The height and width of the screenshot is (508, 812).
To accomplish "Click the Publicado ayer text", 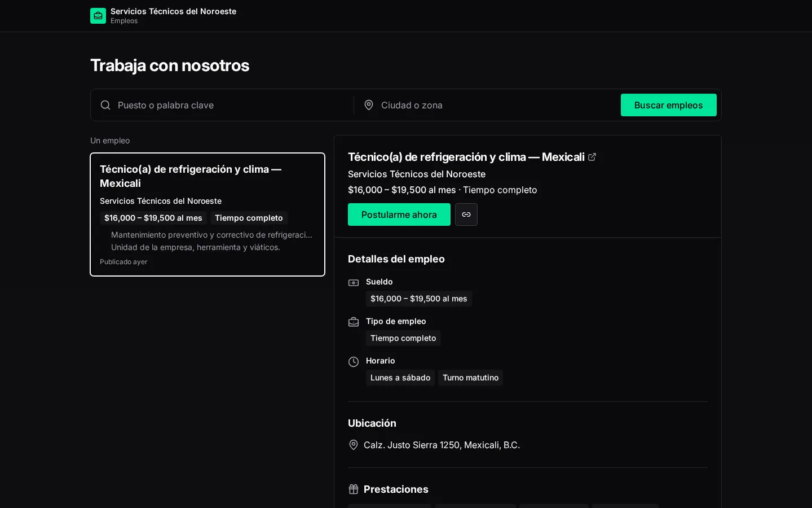I will [x=123, y=262].
